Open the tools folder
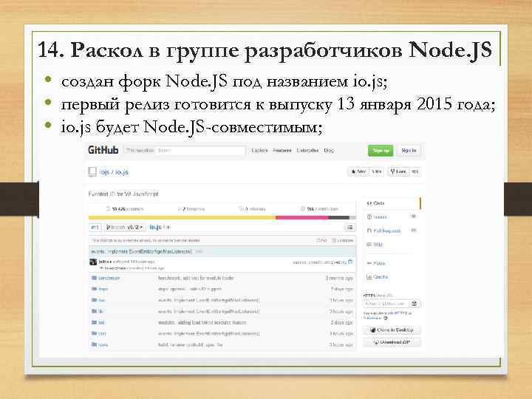The image size is (532, 399). click(103, 345)
